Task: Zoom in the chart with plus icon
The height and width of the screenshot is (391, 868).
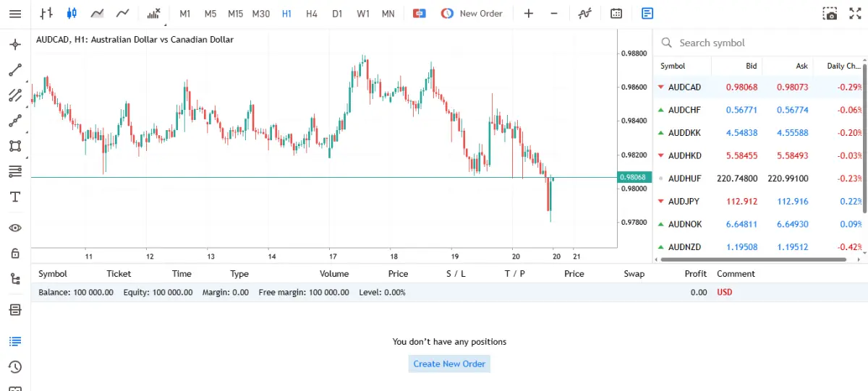Action: (529, 13)
